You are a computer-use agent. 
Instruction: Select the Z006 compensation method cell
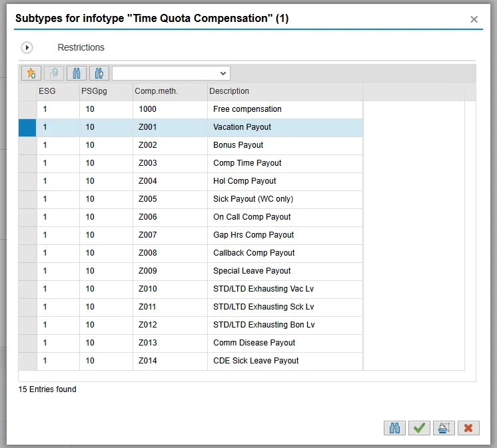(x=148, y=217)
